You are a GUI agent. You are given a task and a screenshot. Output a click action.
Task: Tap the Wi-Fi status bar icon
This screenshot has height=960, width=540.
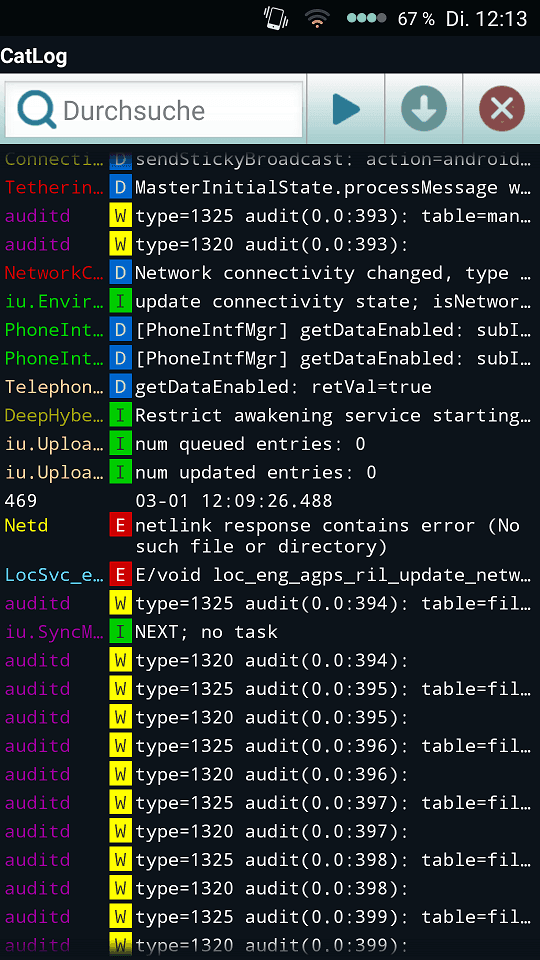point(317,18)
